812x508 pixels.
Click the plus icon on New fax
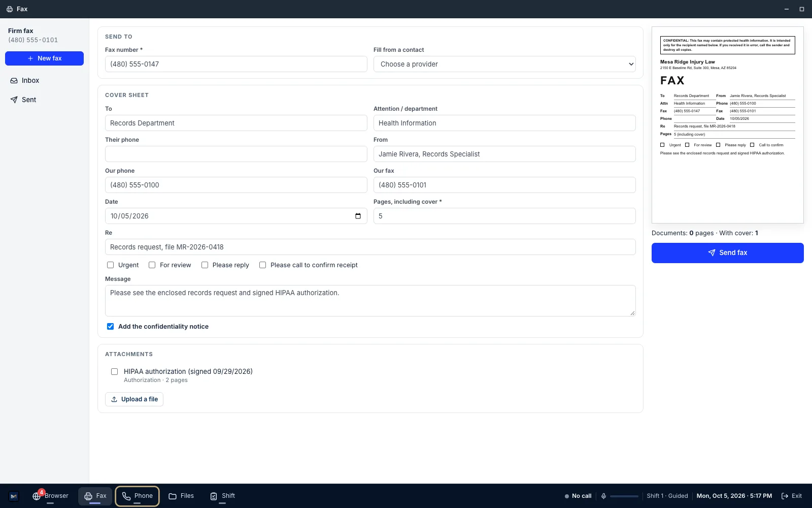coord(30,58)
